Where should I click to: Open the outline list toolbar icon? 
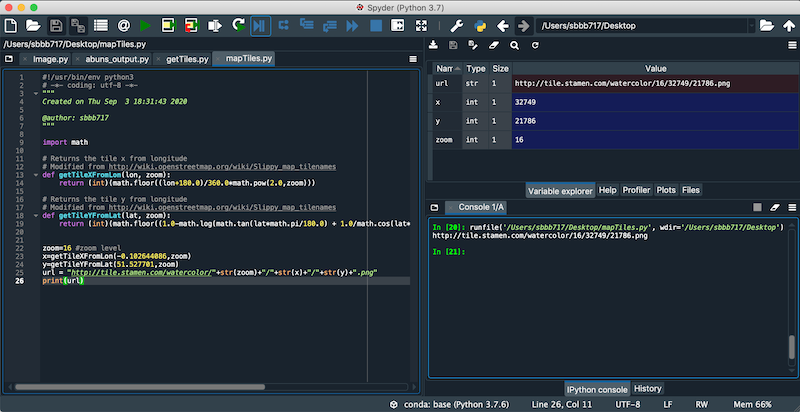point(101,25)
